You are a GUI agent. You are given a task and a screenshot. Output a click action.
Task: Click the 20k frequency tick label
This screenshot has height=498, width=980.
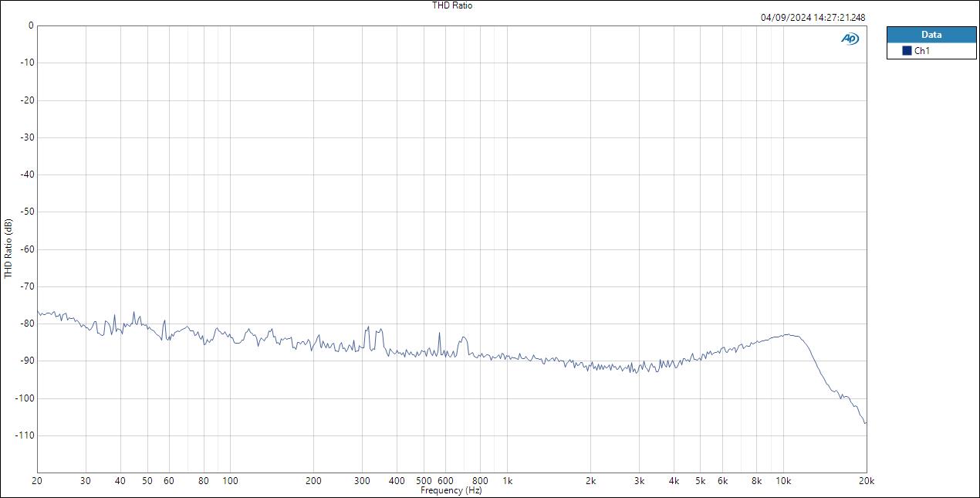pyautogui.click(x=867, y=479)
